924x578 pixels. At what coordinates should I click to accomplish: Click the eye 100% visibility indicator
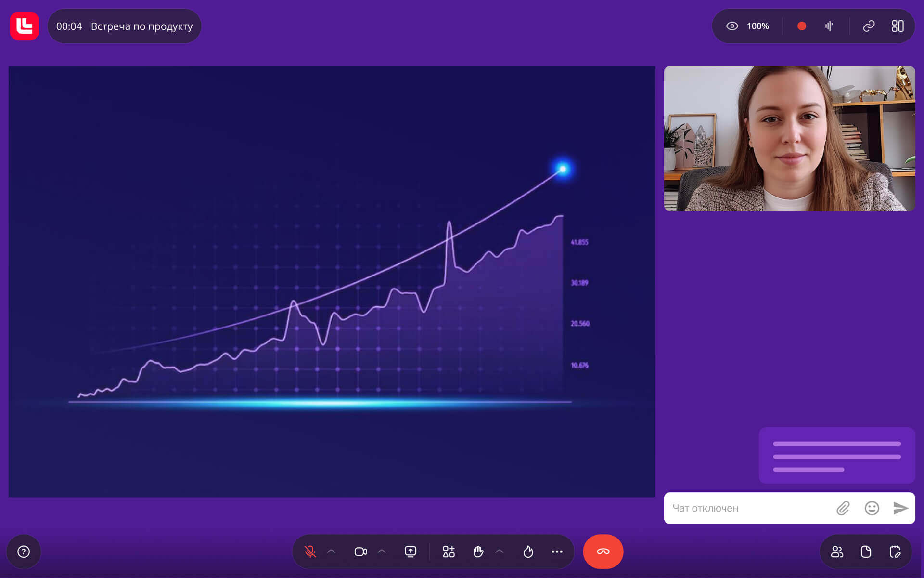(748, 26)
